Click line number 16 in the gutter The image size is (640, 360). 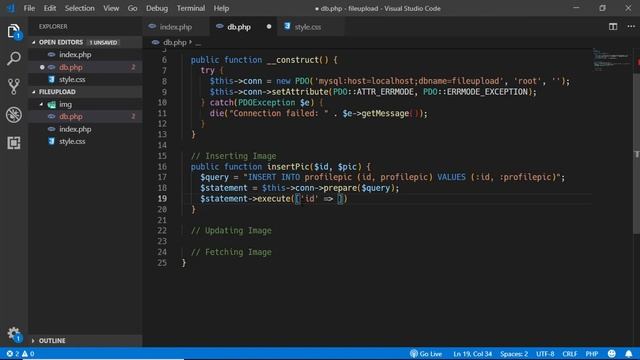(x=162, y=167)
